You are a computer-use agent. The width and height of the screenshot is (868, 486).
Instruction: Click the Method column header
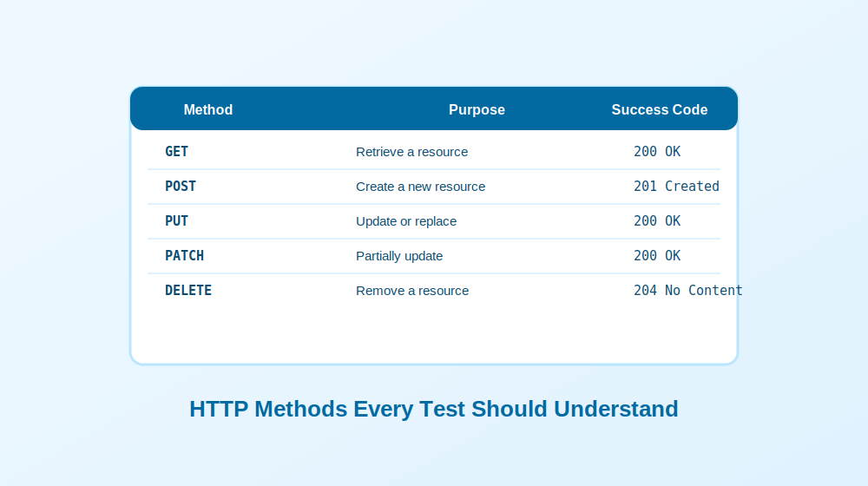click(208, 109)
